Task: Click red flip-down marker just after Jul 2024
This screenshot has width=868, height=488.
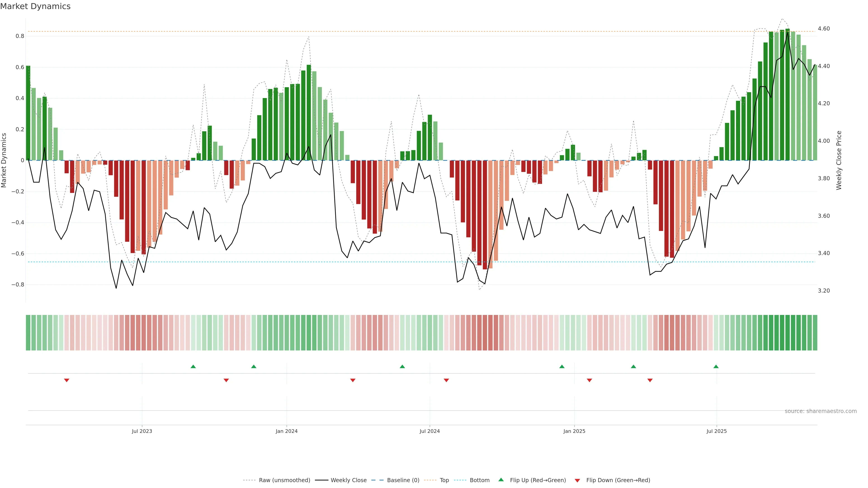Action: click(446, 380)
